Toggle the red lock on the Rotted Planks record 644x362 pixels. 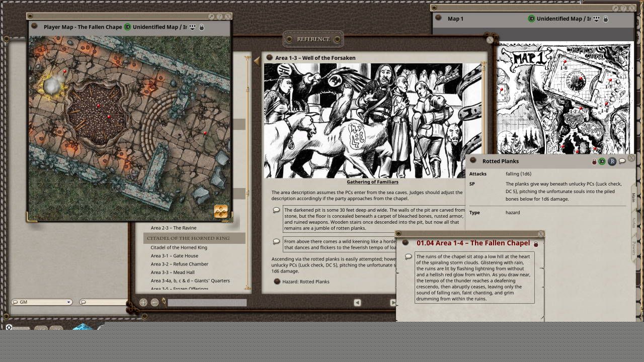(594, 161)
